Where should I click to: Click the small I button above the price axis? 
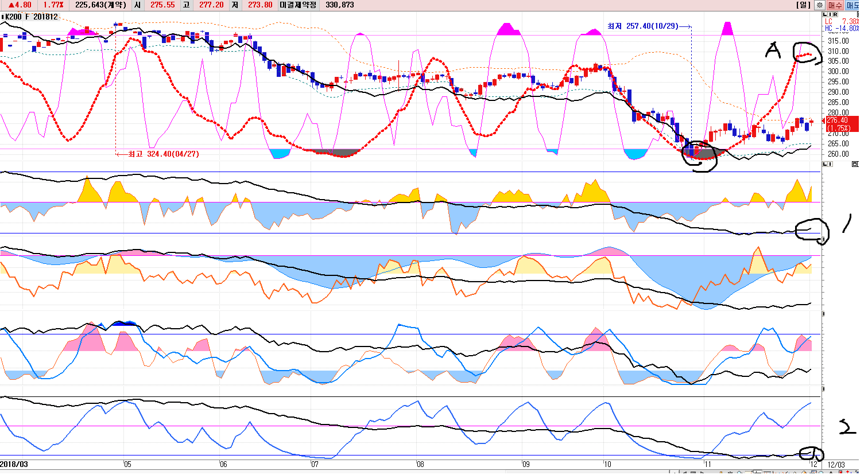(x=830, y=14)
